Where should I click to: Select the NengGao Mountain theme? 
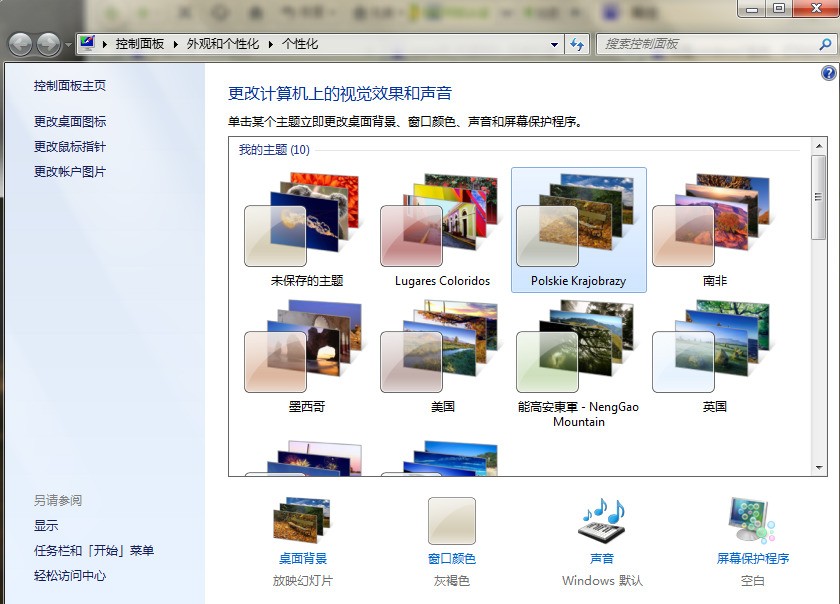coord(579,363)
